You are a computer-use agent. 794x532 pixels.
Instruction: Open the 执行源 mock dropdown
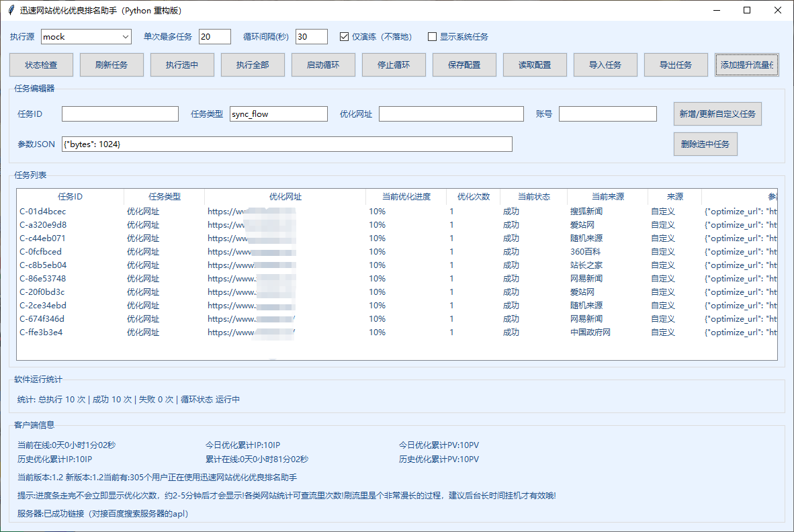tap(86, 37)
